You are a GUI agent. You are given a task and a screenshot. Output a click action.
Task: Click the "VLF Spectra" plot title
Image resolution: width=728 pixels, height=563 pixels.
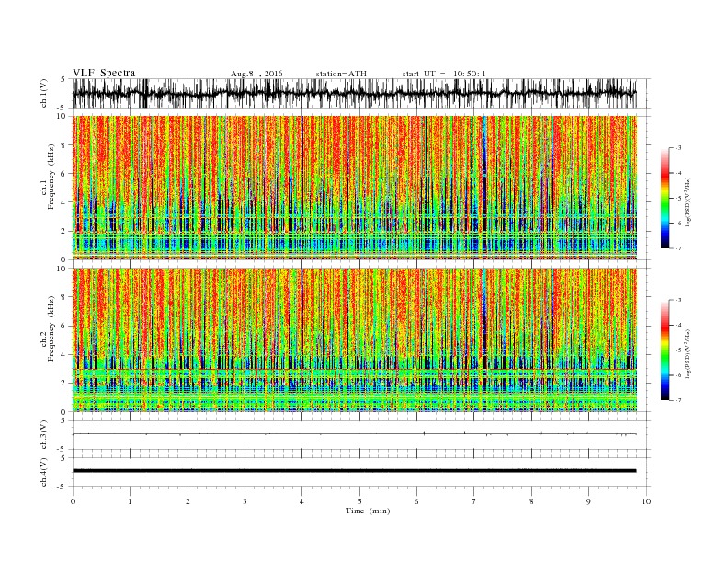104,73
